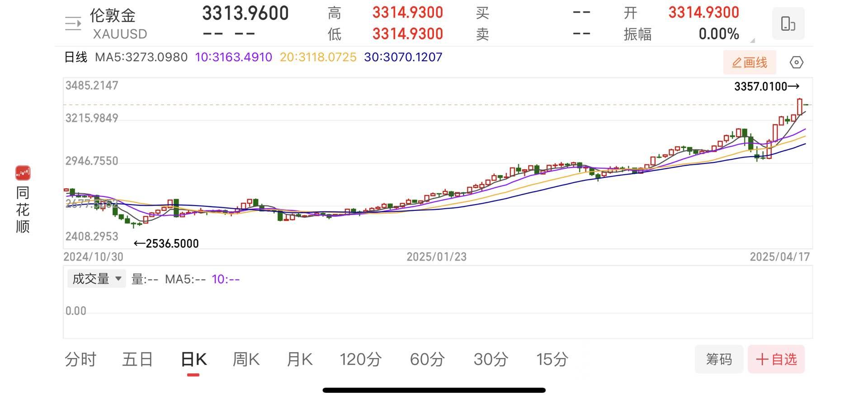This screenshot has height=401, width=868.
Task: Open chart settings hexagon icon
Action: [797, 62]
